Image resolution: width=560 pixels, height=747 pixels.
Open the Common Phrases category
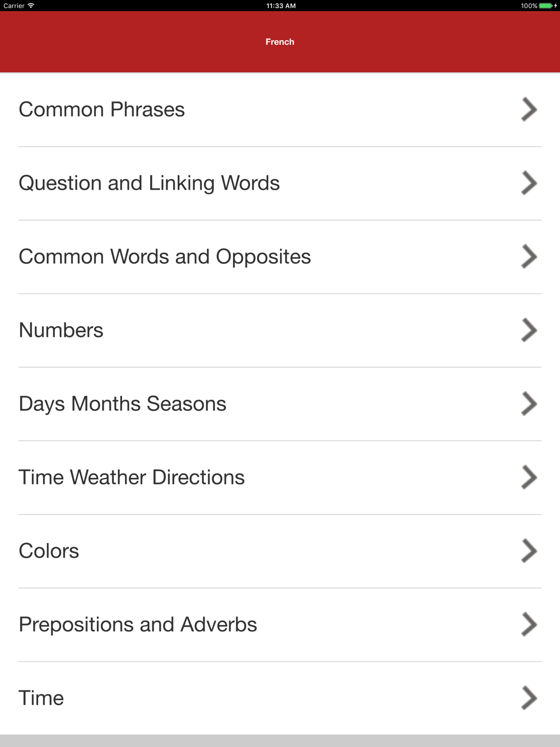point(102,110)
